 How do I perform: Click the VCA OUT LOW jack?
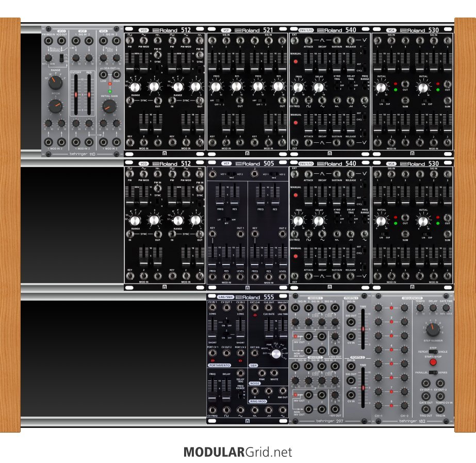[x=103, y=74]
